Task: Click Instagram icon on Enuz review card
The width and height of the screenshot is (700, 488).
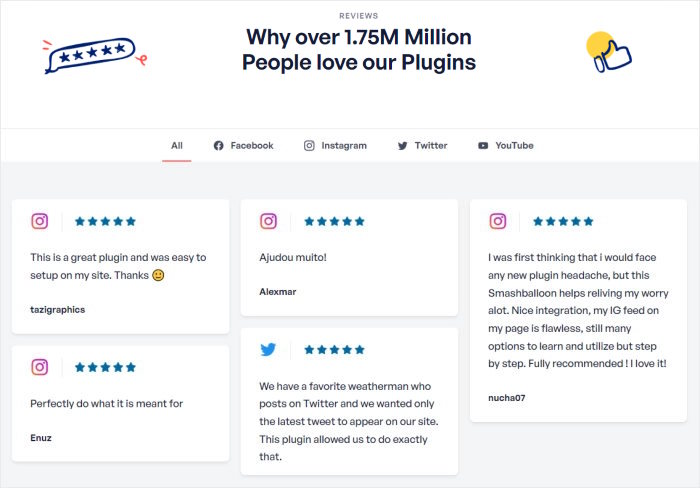Action: (x=40, y=367)
